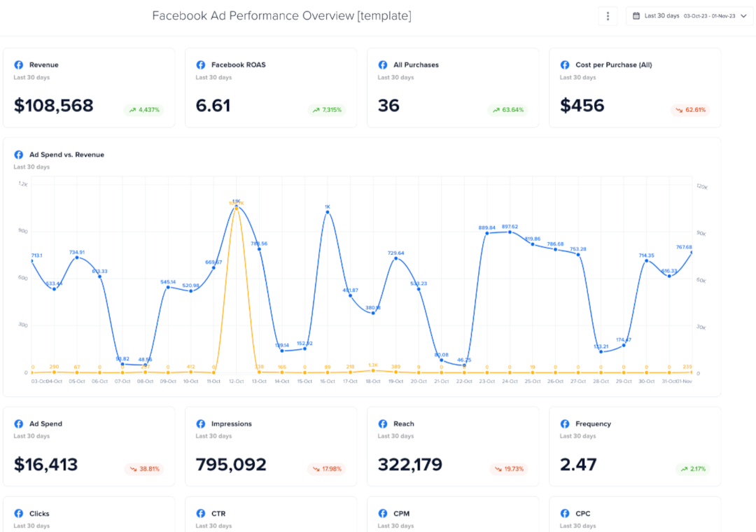
Task: Click the CPM card title
Action: pos(401,513)
